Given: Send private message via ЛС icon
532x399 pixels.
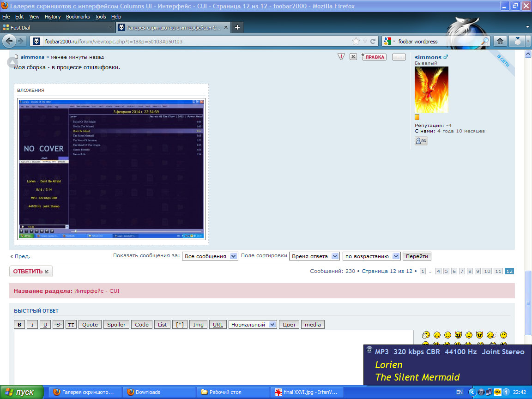Looking at the screenshot, I should click(x=421, y=141).
